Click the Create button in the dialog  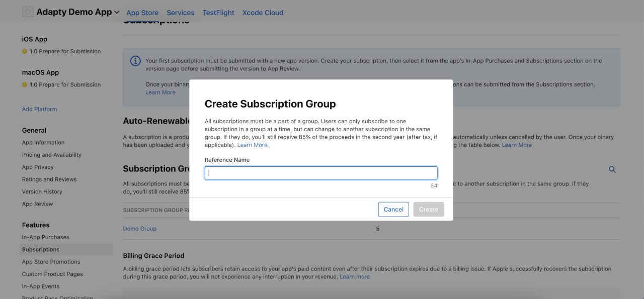coord(428,209)
